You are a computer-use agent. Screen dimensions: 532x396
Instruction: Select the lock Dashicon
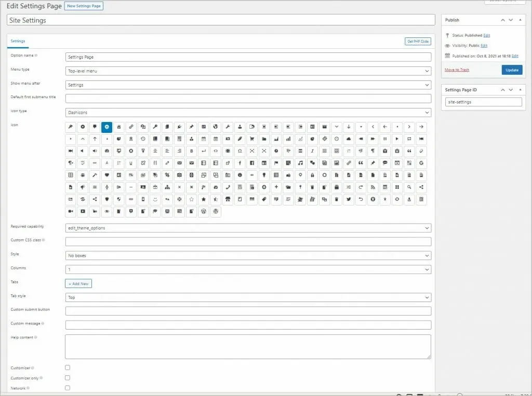pyautogui.click(x=312, y=175)
